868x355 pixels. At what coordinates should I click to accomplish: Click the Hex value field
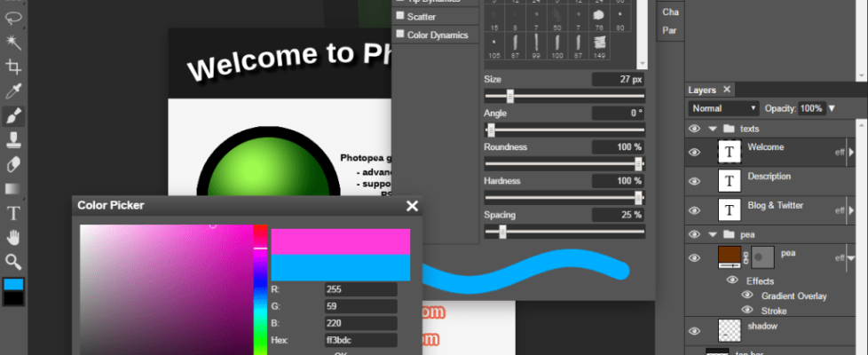coord(361,340)
